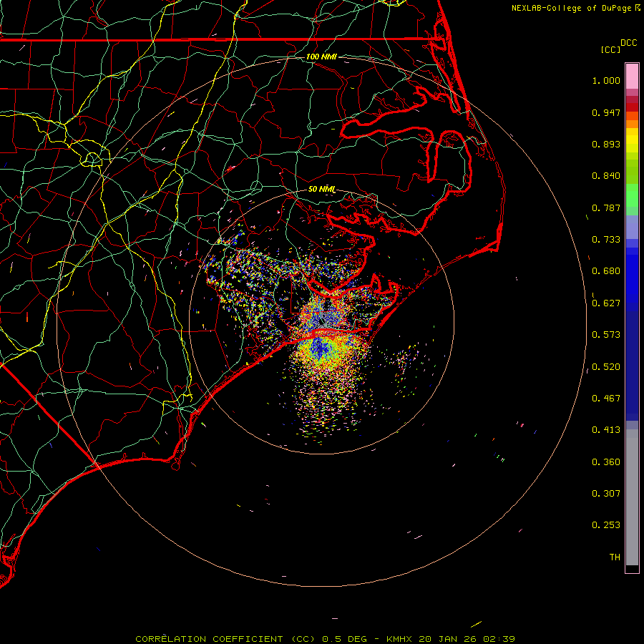Image resolution: width=644 pixels, height=644 pixels.
Task: Click the 0.947 scale value
Action: coord(606,112)
